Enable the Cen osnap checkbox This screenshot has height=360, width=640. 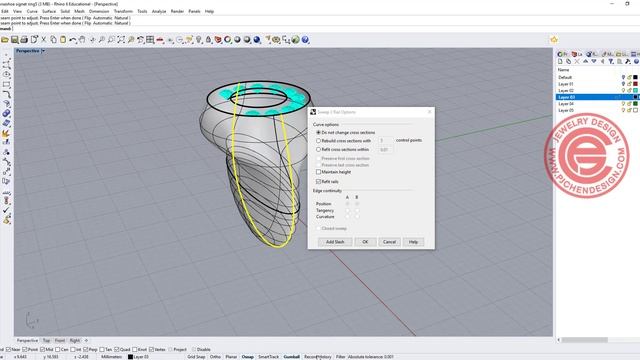point(58,349)
